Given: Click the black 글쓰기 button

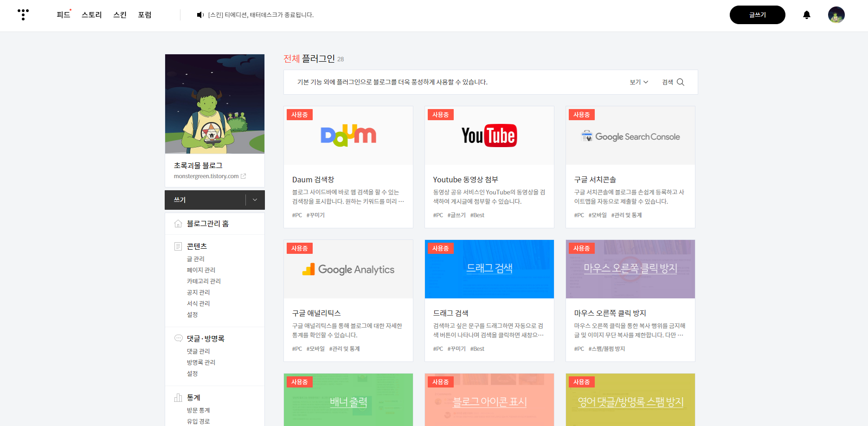Looking at the screenshot, I should tap(758, 15).
